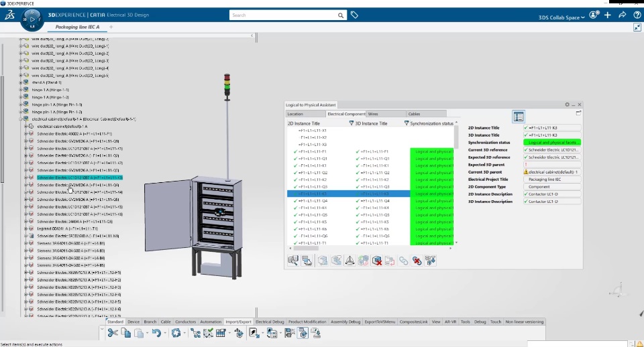
Task: Open the Non linear versioning tab
Action: coord(525,322)
